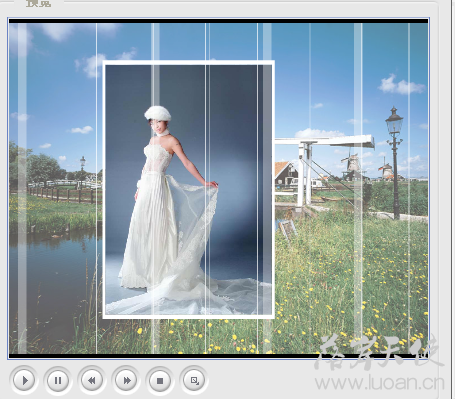
Task: Open the www.luoan.cn watermark link
Action: coord(380,383)
